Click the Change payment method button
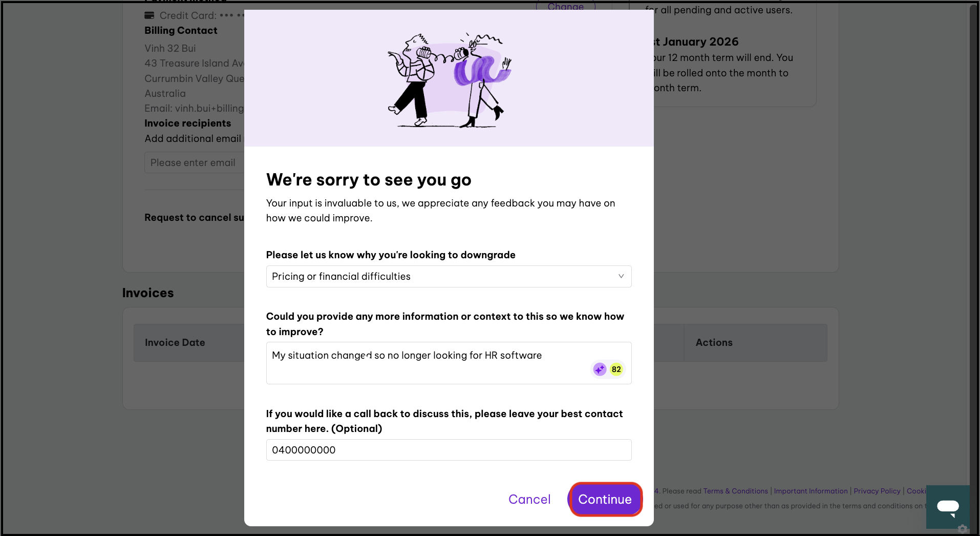This screenshot has width=980, height=536. click(565, 7)
